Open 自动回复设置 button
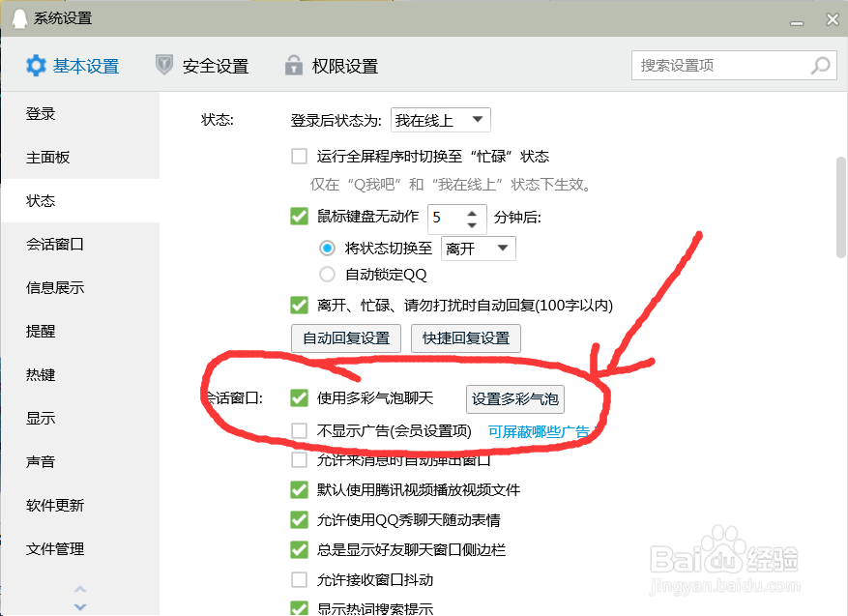 point(346,338)
